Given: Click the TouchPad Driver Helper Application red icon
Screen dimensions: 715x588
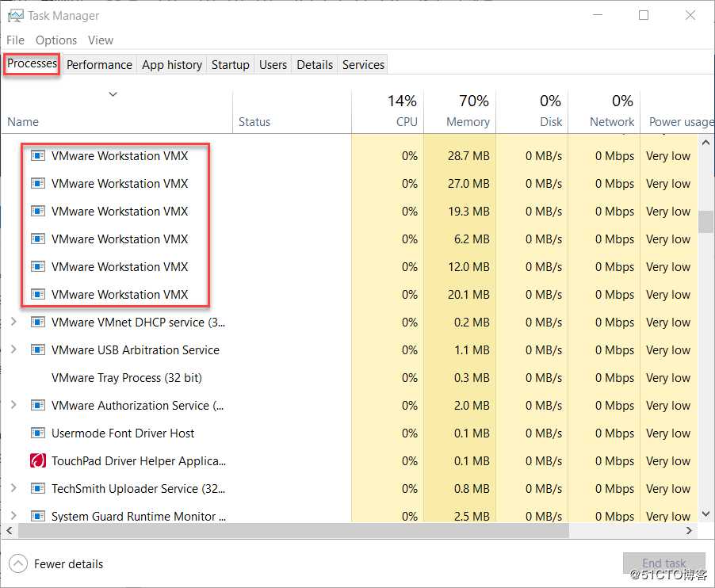Looking at the screenshot, I should (38, 461).
